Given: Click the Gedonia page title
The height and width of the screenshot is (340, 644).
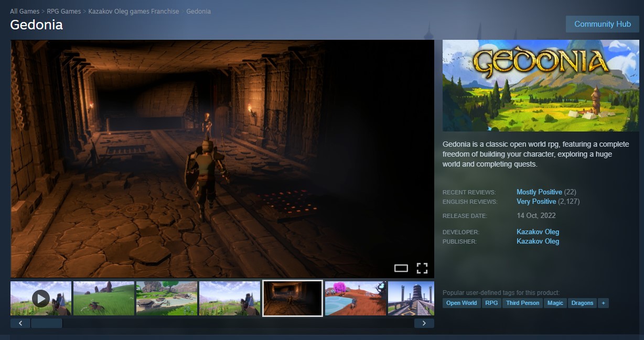Looking at the screenshot, I should [x=36, y=25].
